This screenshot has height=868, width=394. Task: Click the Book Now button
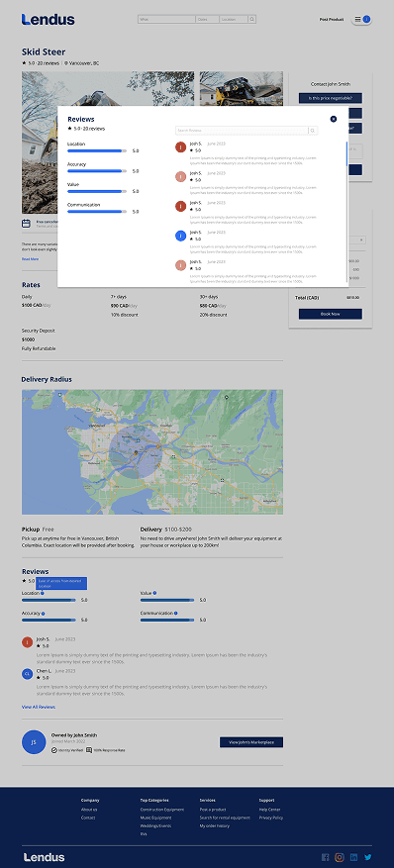coord(331,314)
